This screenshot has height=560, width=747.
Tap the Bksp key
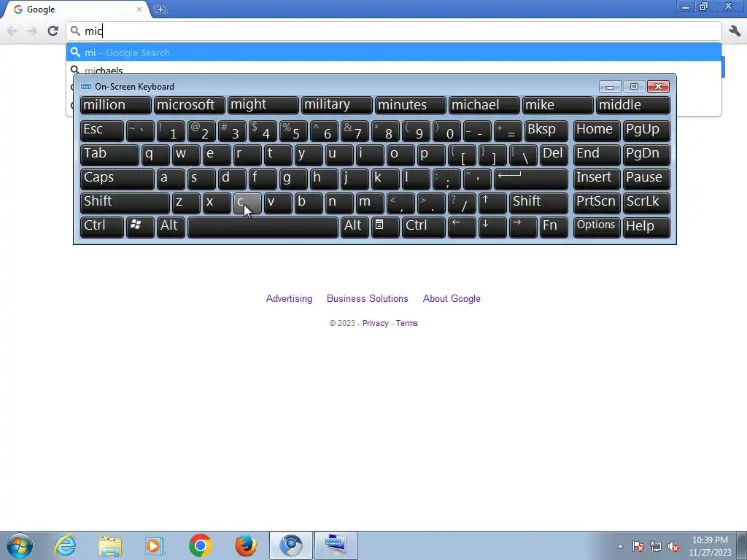pyautogui.click(x=546, y=131)
